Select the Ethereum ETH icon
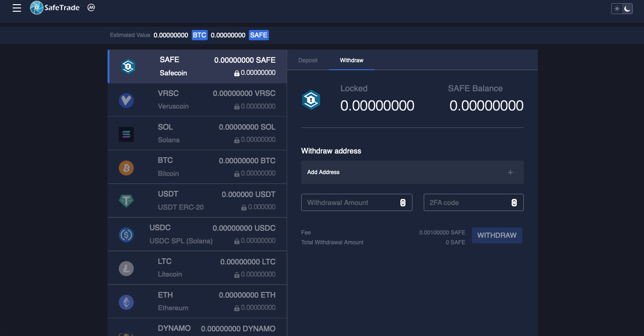Screen dimensions: 644x336 point(126,302)
